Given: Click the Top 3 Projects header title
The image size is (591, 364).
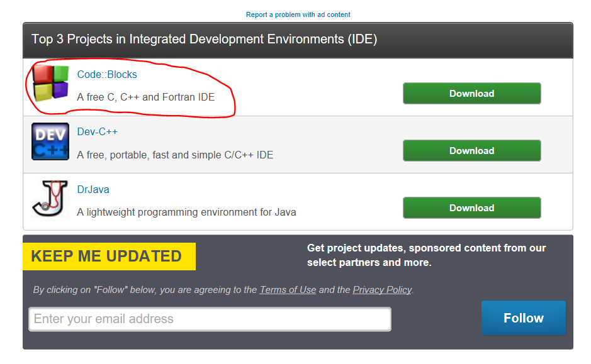Looking at the screenshot, I should [x=205, y=39].
